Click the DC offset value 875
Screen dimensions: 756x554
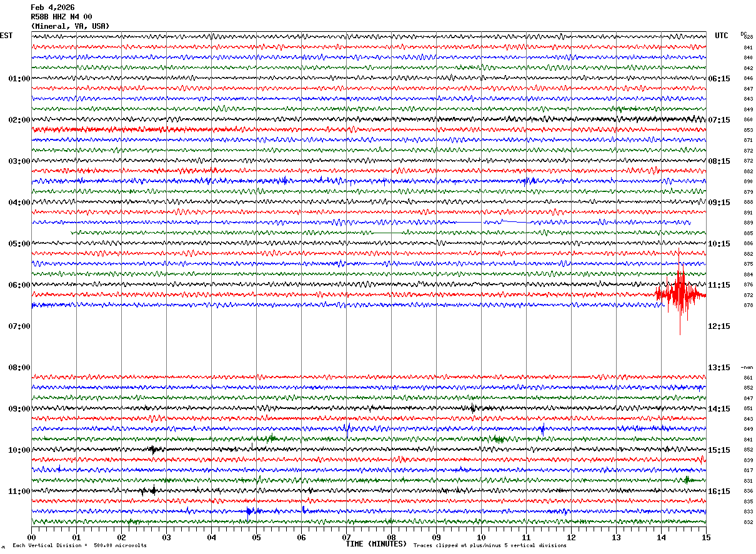(749, 264)
